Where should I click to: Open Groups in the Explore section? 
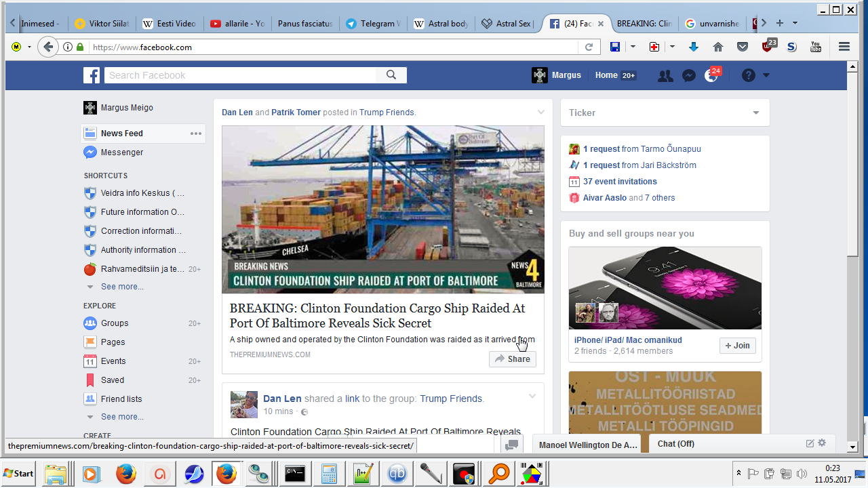(115, 323)
